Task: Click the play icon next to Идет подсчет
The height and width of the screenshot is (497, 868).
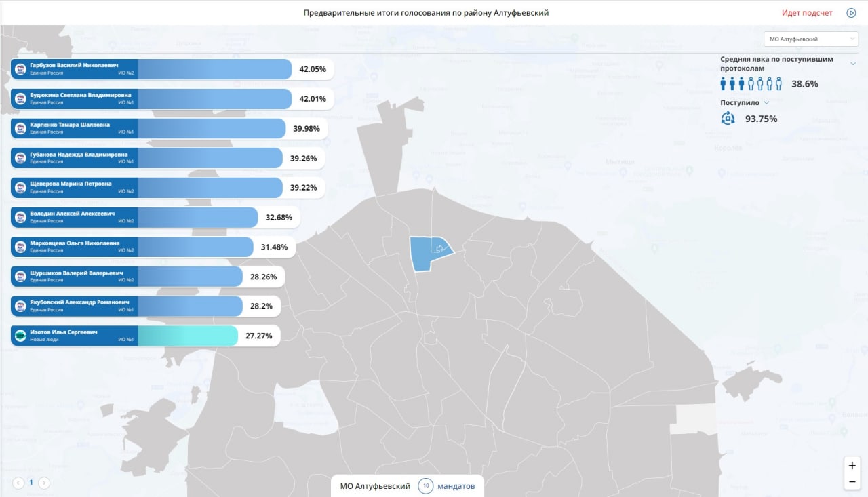Action: click(851, 13)
